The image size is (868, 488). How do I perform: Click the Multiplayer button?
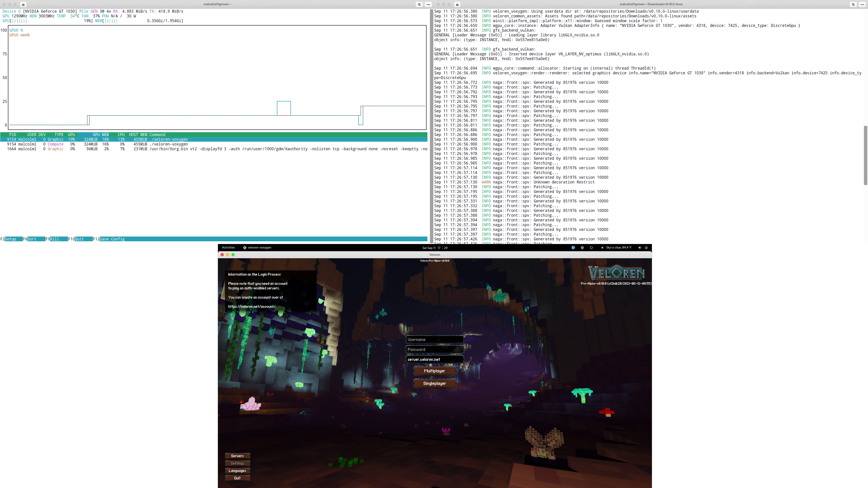(x=434, y=371)
